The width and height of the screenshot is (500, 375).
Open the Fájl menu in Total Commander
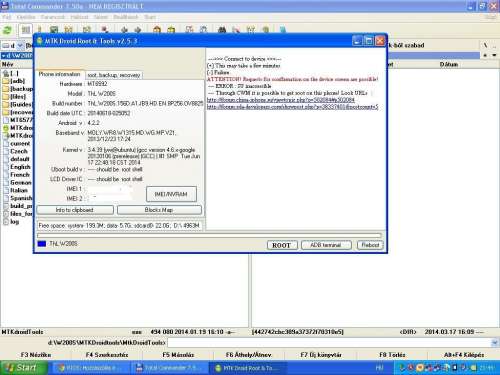6,17
